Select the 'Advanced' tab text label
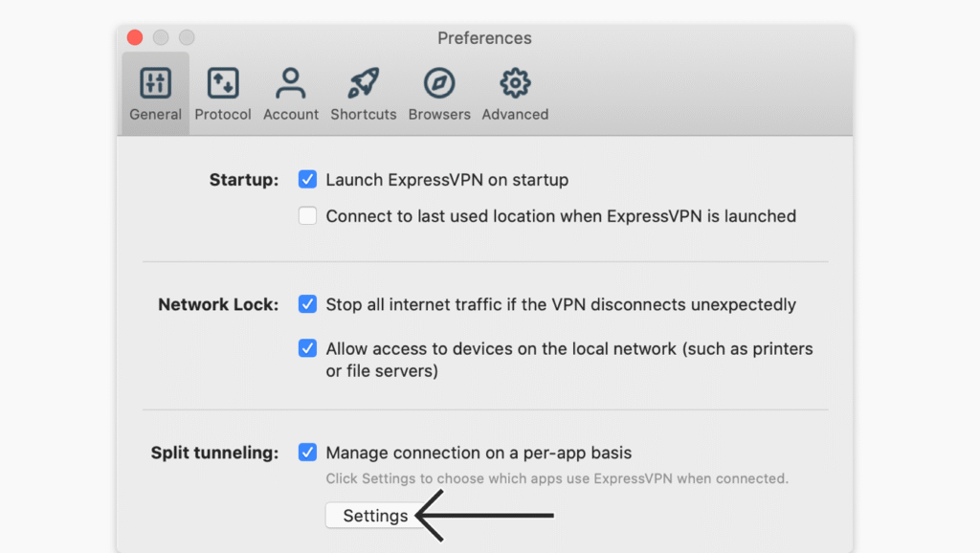Screen dimensions: 980x553 click(x=515, y=115)
